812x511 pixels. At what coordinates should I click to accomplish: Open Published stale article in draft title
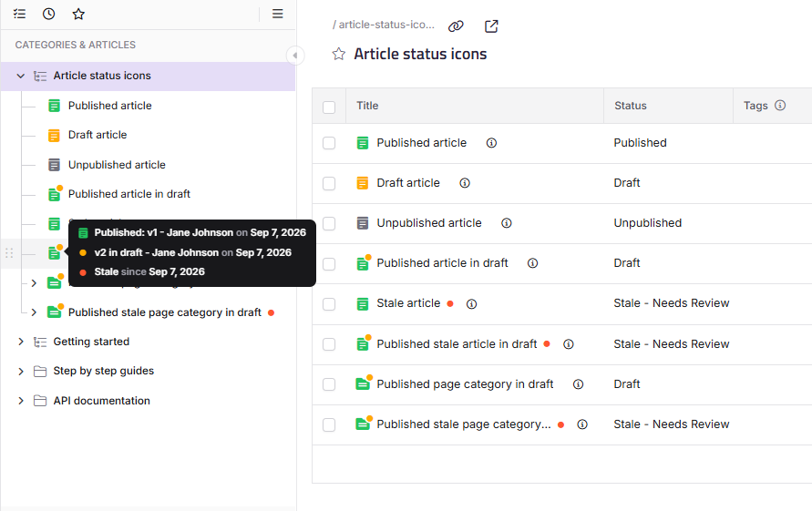[x=457, y=343]
